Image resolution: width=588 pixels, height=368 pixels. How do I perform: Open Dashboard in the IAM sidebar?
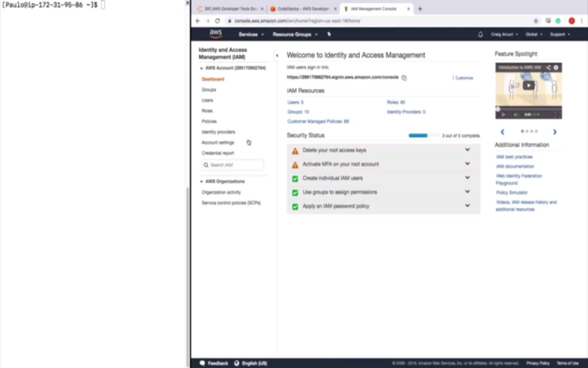(x=213, y=79)
